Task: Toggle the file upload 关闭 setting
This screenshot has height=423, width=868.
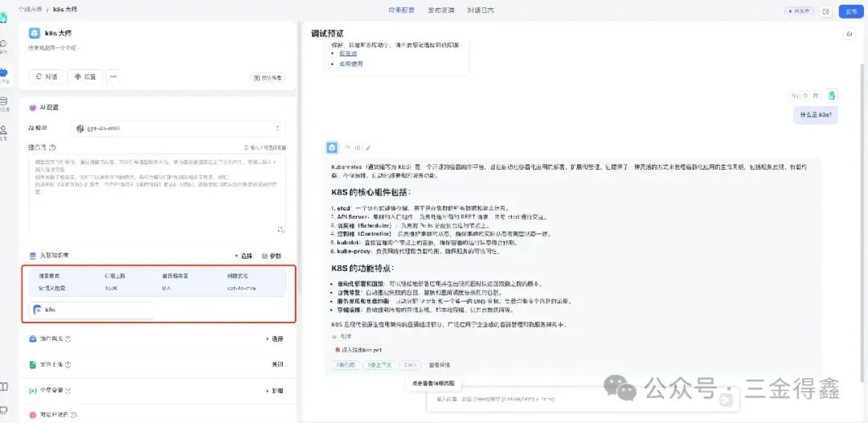Action: click(x=277, y=365)
